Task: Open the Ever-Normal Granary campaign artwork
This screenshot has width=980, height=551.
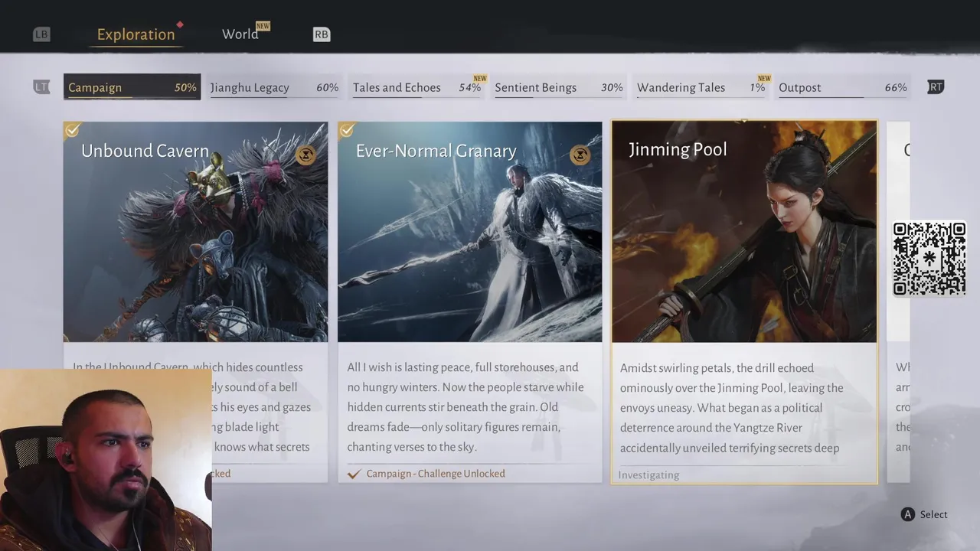Action: click(x=469, y=232)
